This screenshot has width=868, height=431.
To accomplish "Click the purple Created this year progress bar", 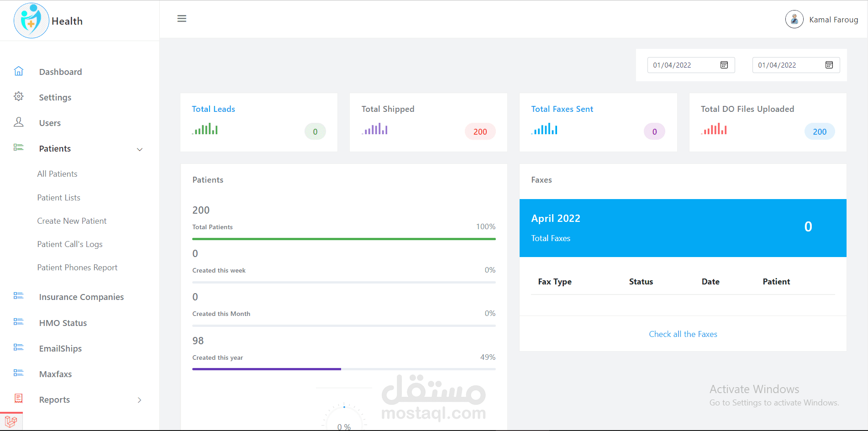I will 267,369.
